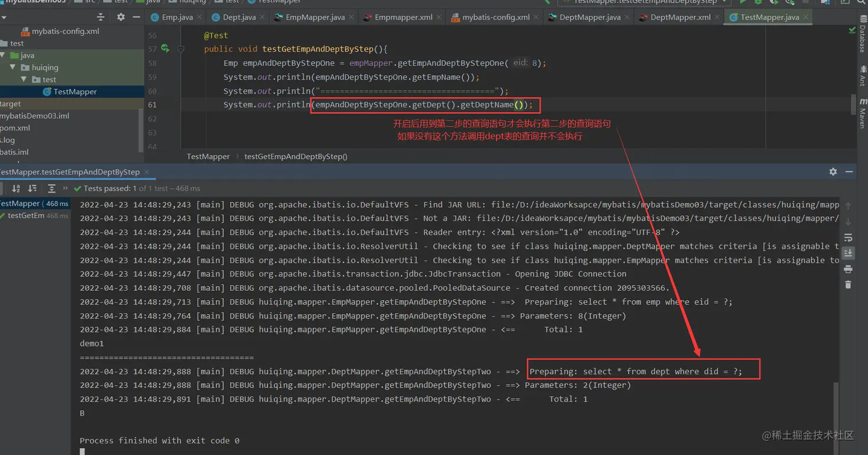The width and height of the screenshot is (868, 455).
Task: Select the test folder above java
Action: (13, 43)
